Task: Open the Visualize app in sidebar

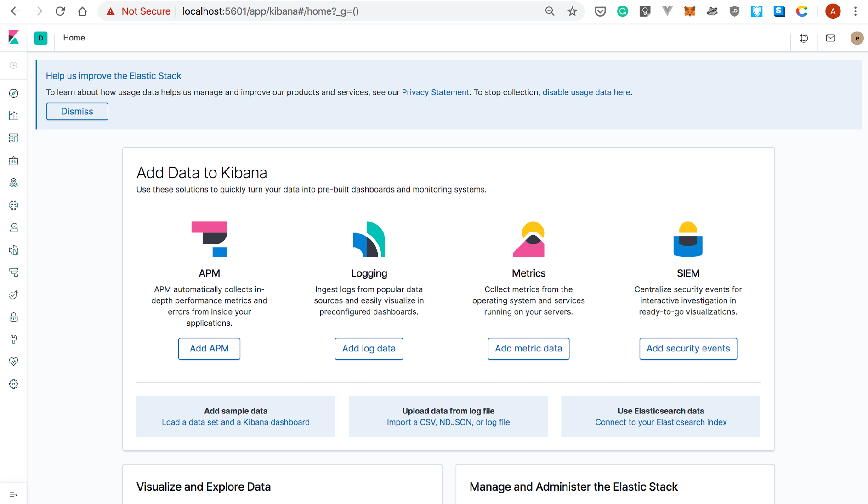Action: (x=14, y=116)
